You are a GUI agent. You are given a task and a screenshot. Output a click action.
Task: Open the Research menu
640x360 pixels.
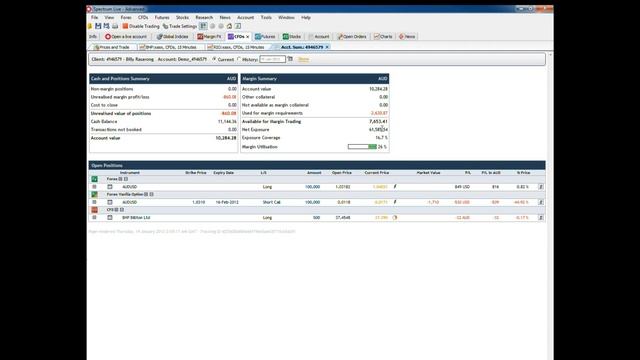204,18
